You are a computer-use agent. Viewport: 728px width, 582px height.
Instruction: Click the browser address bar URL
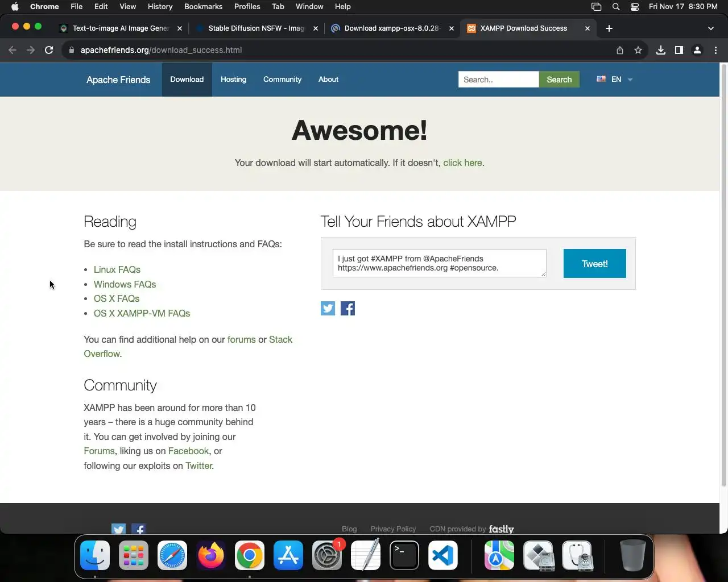coord(162,50)
